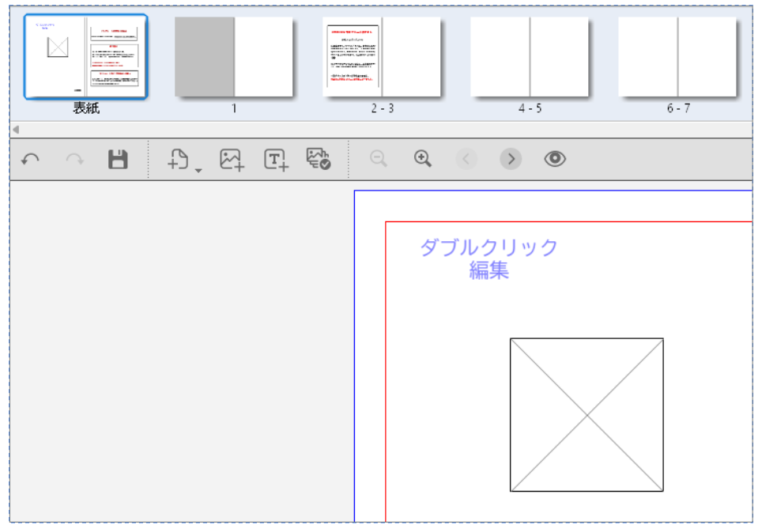Select the pages 6 - 7 spread thumbnail
Viewport: 762px width, 532px height.
tap(677, 57)
